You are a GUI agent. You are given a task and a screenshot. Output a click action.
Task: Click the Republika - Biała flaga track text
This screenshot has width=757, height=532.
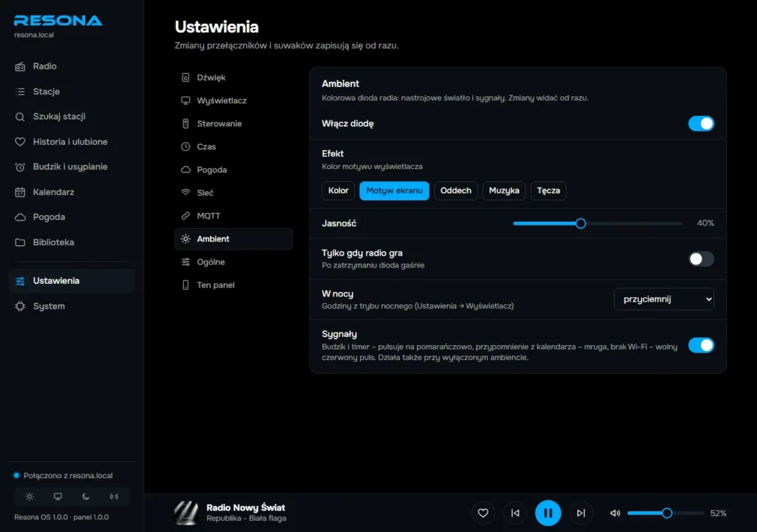pos(246,519)
